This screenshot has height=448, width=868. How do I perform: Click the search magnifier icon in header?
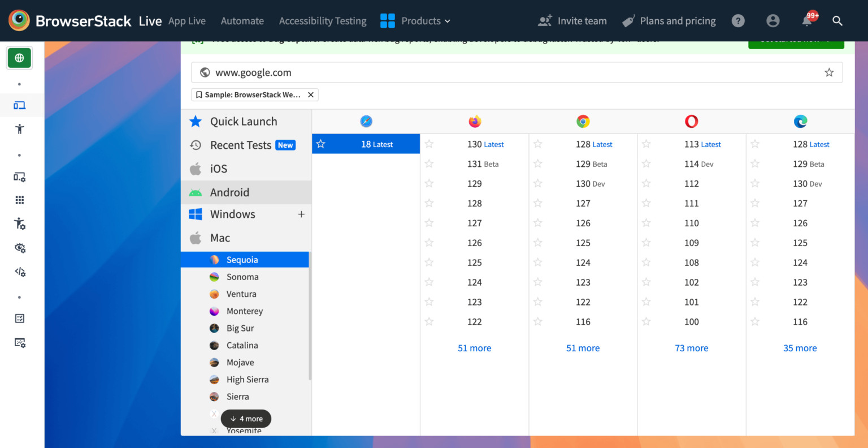[837, 21]
